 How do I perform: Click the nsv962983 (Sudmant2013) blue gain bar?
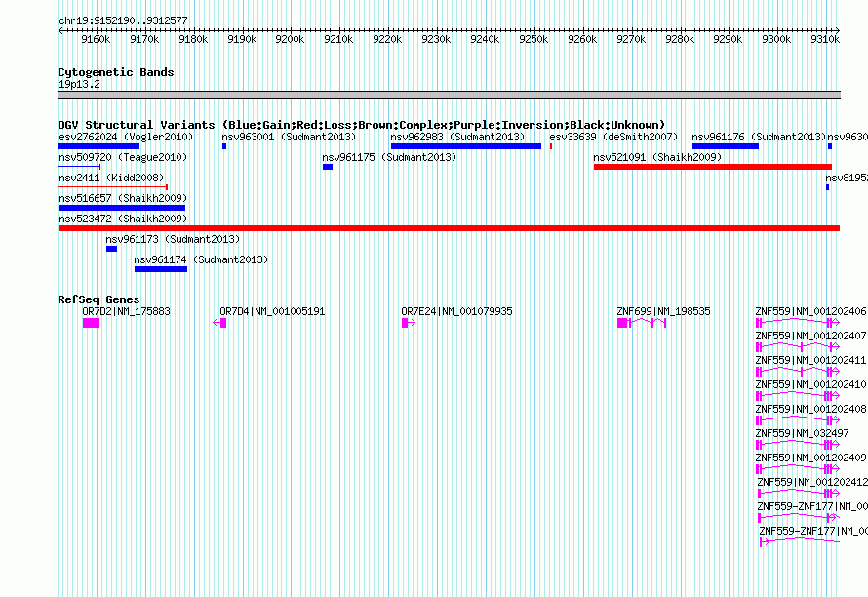pyautogui.click(x=466, y=146)
